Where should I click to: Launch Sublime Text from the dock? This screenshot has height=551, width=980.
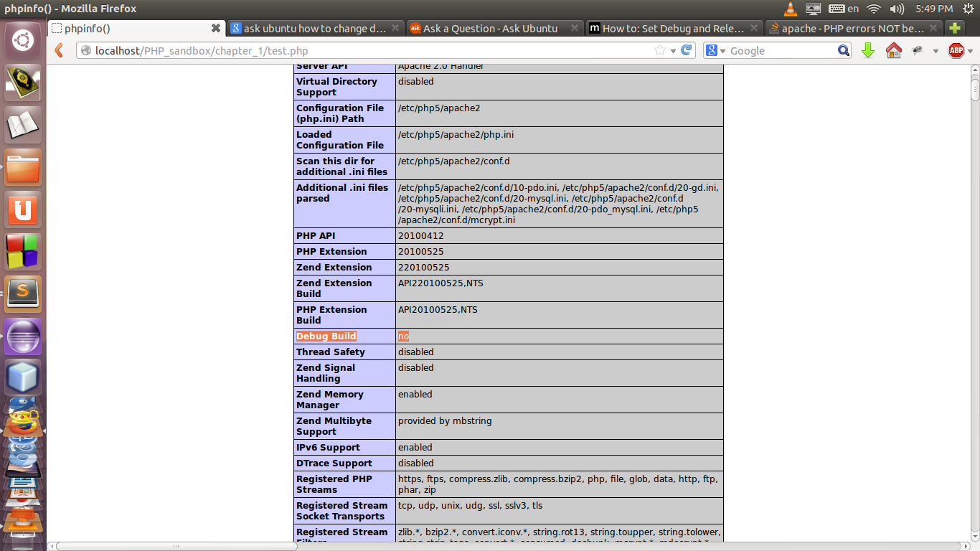click(x=23, y=294)
